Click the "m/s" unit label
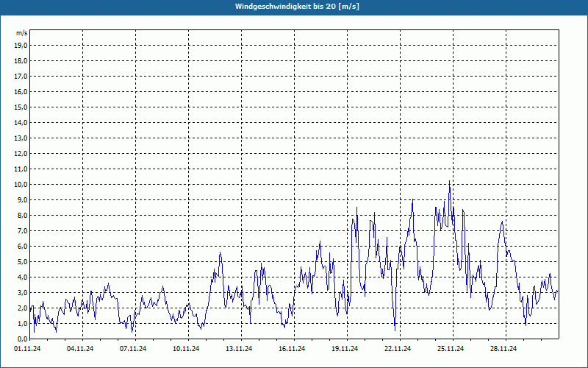588x368 pixels. [x=22, y=33]
